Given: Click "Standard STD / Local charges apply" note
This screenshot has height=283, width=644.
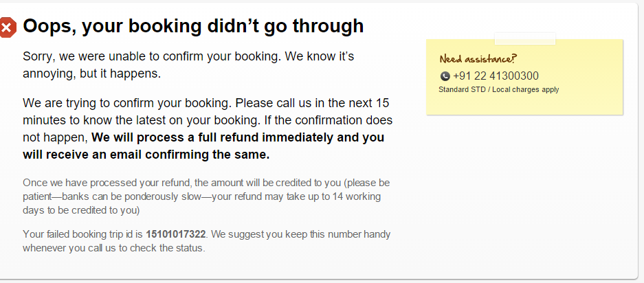Looking at the screenshot, I should click(498, 89).
